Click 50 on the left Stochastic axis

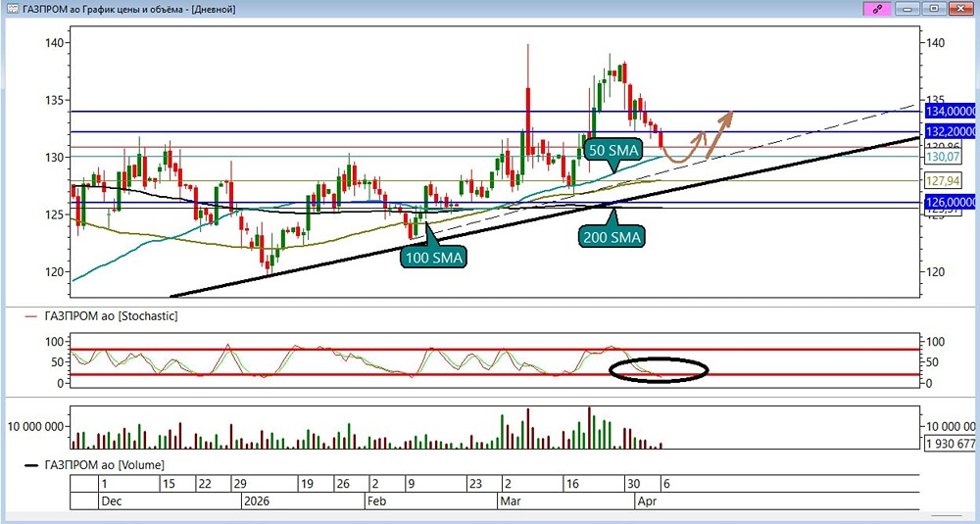58,362
